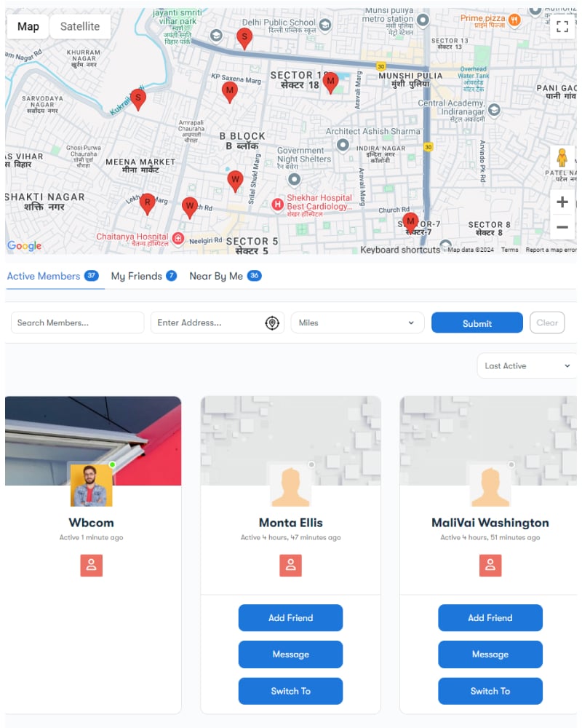582x728 pixels.
Task: Open Wbcom's profile via red person icon
Action: tap(92, 565)
